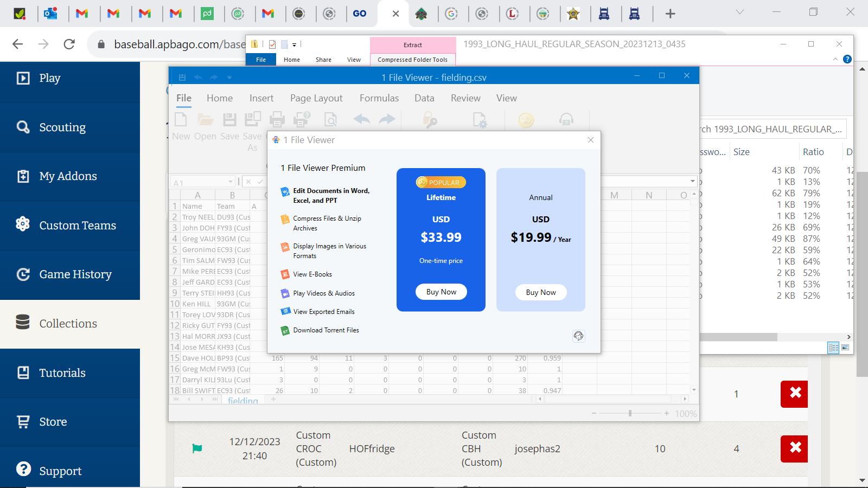Click the headset help icon in ribbon

click(566, 120)
